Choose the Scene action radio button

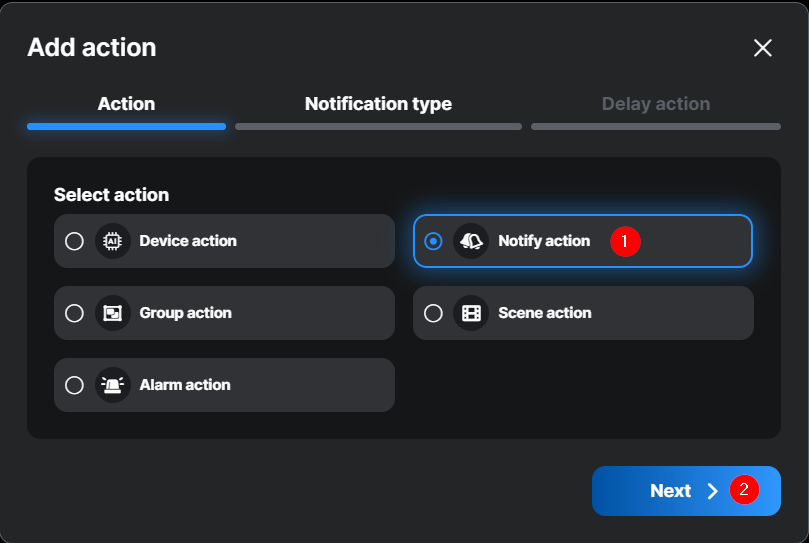(433, 313)
